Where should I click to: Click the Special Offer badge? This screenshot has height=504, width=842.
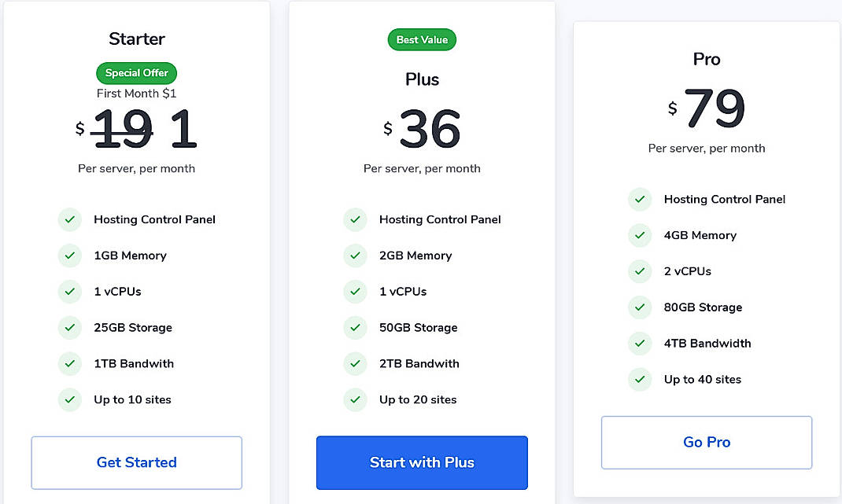136,72
